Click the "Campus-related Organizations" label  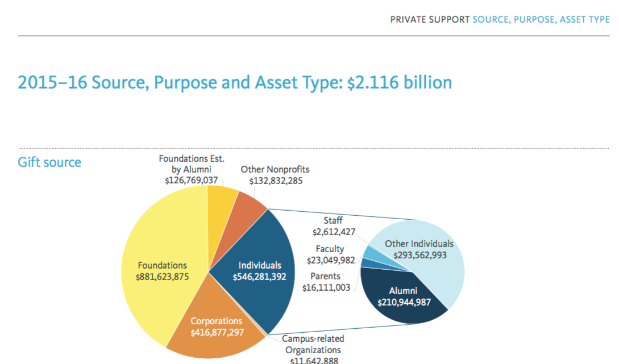pos(313,344)
